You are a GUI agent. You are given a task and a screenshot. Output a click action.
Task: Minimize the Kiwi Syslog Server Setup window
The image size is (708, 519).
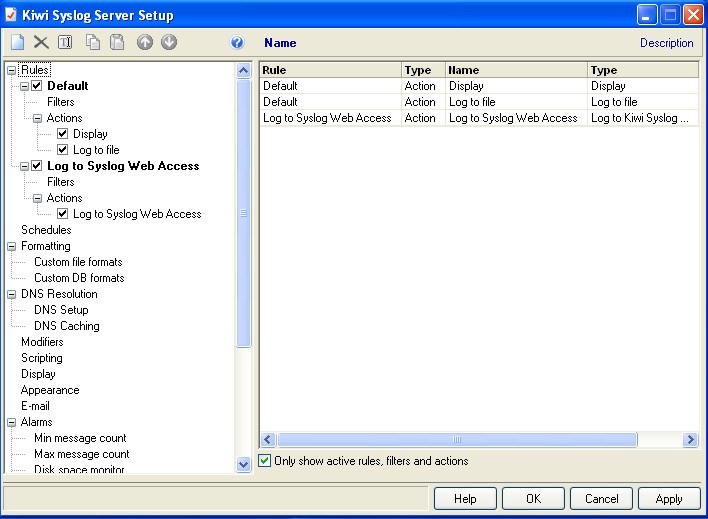[x=647, y=15]
